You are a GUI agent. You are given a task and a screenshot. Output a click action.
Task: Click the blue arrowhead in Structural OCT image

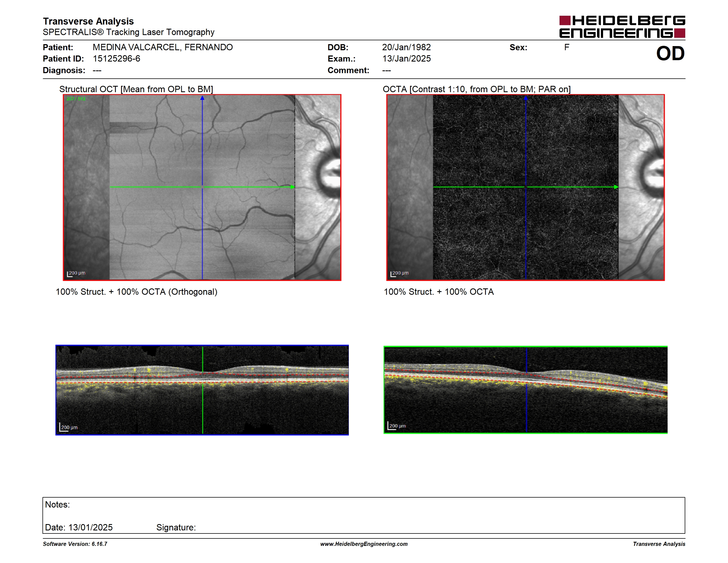tap(202, 98)
